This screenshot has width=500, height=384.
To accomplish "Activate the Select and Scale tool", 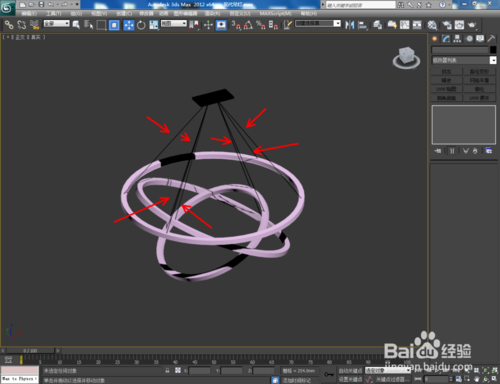I will coord(154,25).
